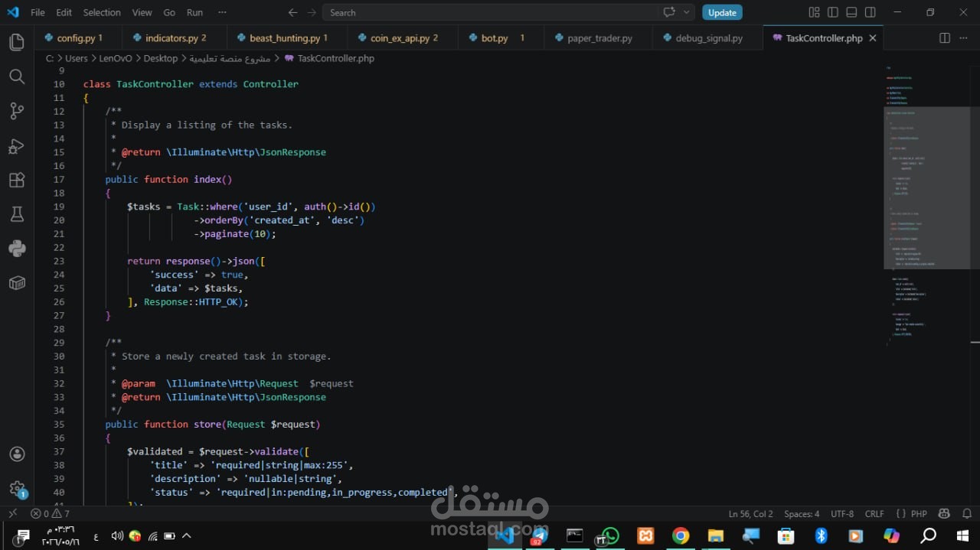Viewport: 980px width, 550px height.
Task: Open the Explorer view in activity bar
Action: click(17, 41)
